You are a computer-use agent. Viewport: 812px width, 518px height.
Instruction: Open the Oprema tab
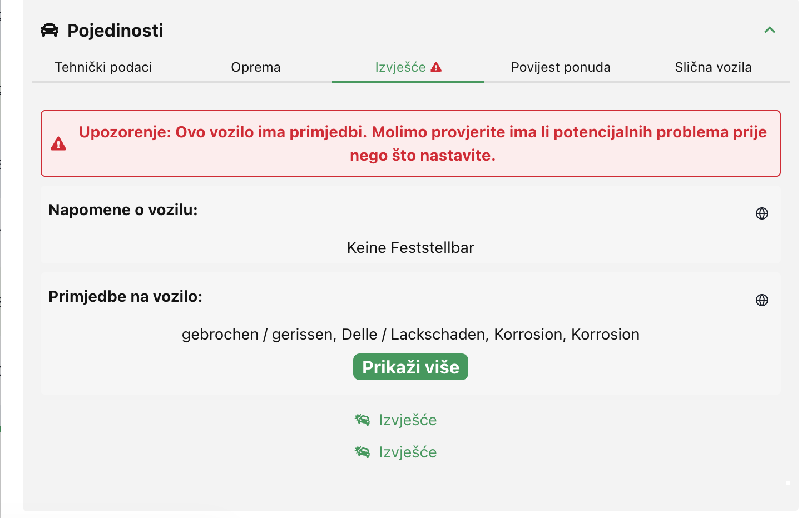click(256, 67)
